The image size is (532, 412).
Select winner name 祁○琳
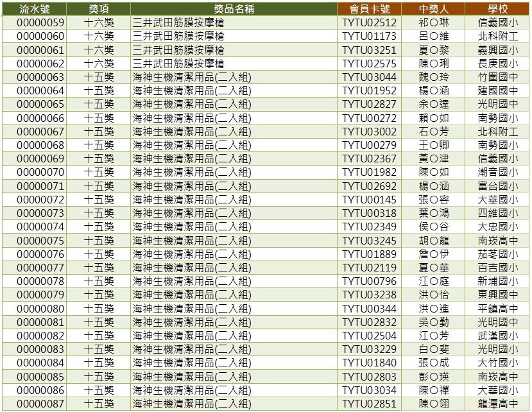(x=434, y=22)
